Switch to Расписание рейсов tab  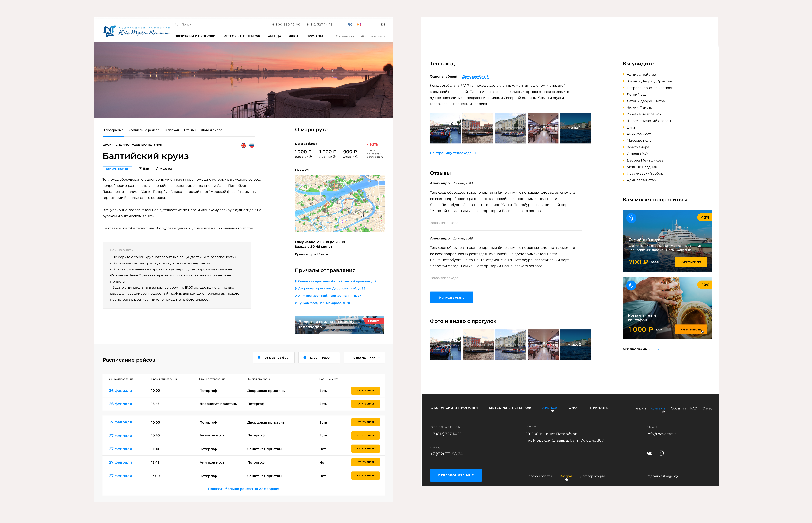[144, 130]
